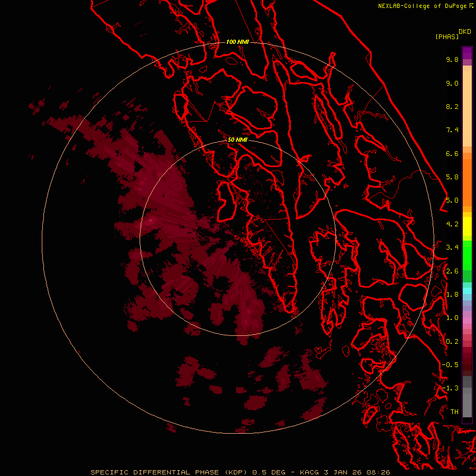Screen dimensions: 476x476
Task: Click the -0.5 value on color scale
Action: coord(450,365)
